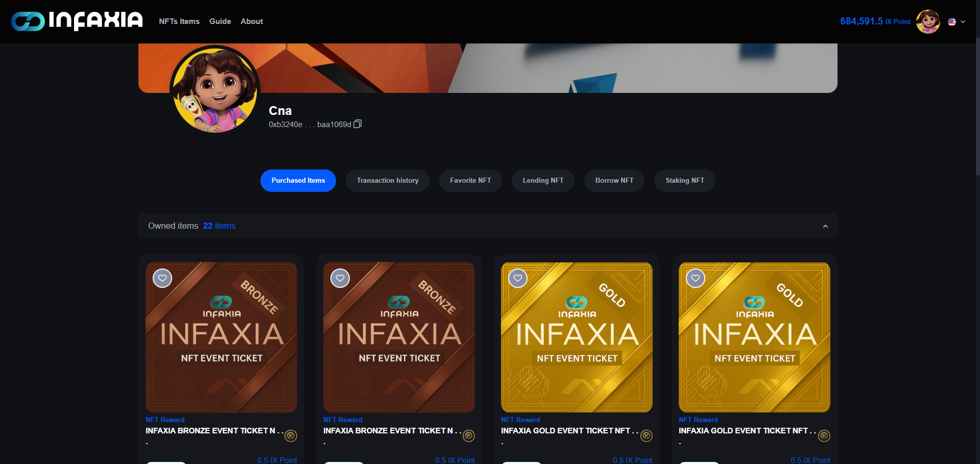Click coin icon on second Bronze ticket
This screenshot has height=464, width=980.
[468, 435]
